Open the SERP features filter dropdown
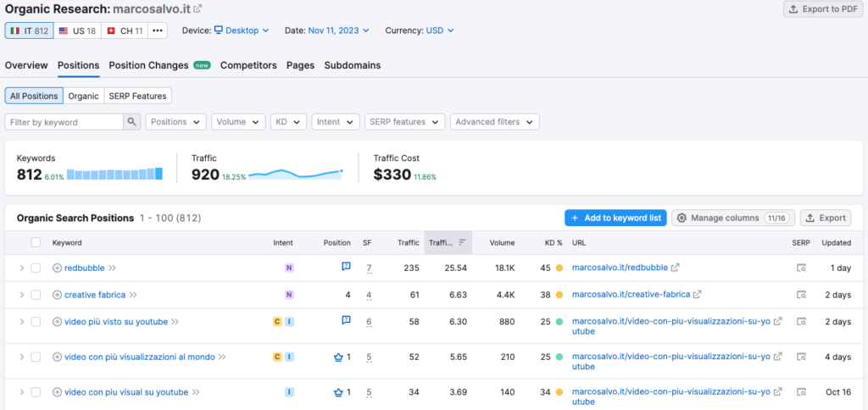 404,122
